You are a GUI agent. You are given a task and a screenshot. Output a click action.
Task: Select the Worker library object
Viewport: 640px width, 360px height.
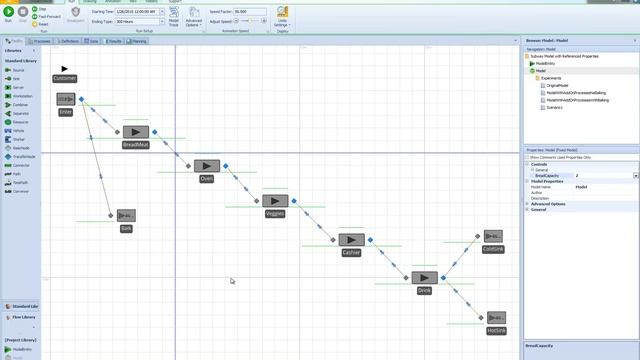[15, 139]
